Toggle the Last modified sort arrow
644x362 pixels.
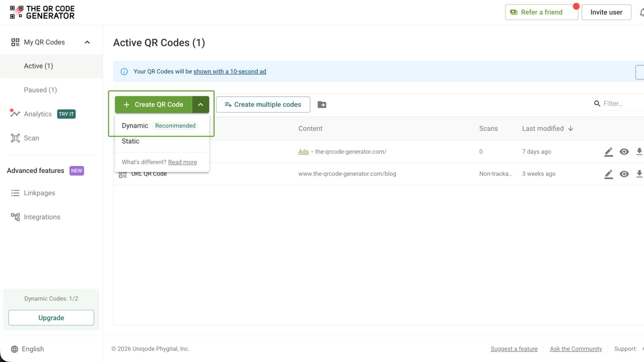point(571,128)
